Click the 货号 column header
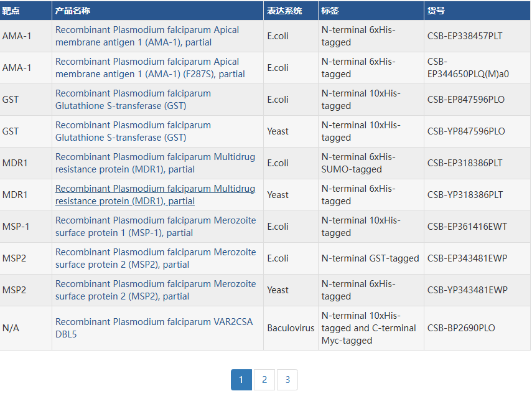This screenshot has width=532, height=396. click(x=436, y=11)
